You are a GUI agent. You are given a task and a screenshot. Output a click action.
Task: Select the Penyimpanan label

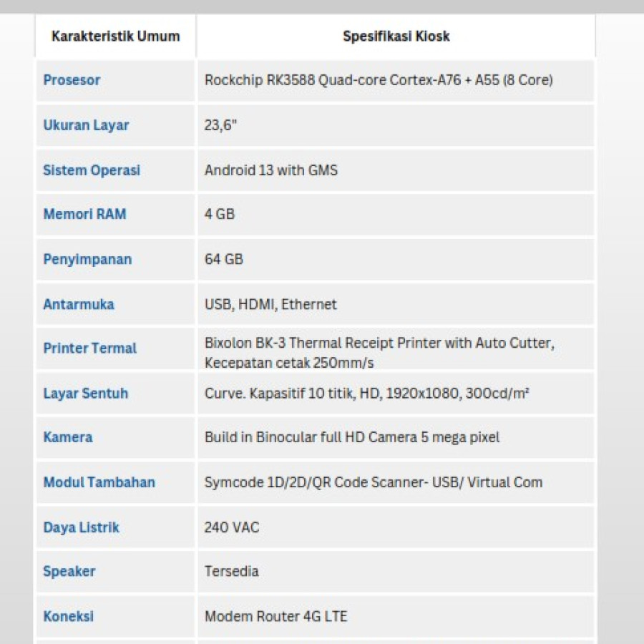coord(87,260)
